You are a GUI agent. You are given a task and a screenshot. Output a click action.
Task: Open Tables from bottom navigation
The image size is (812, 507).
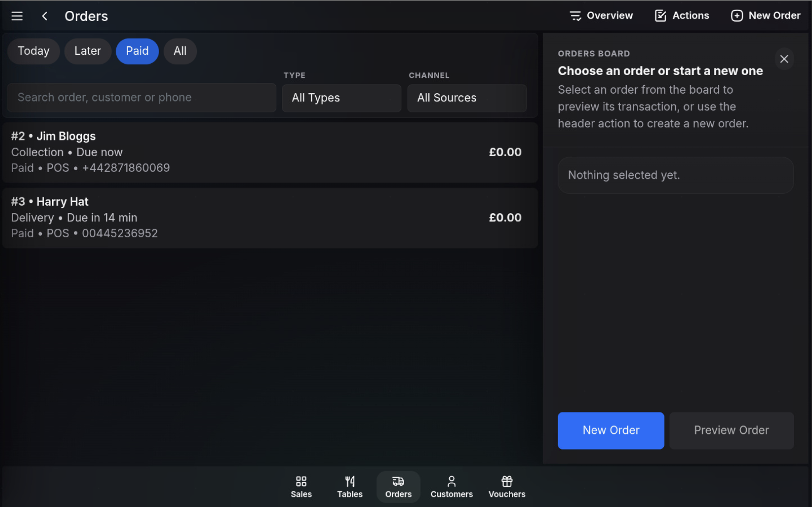350,487
